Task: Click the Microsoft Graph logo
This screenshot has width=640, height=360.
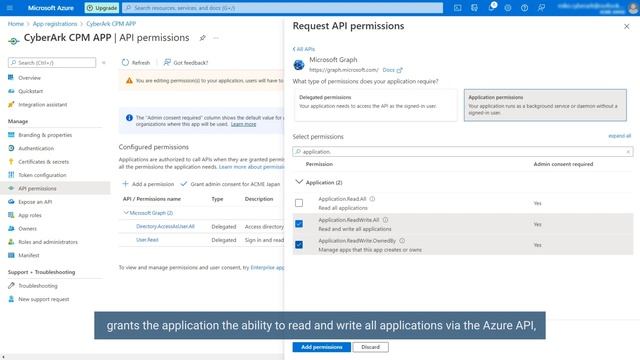Action: pyautogui.click(x=299, y=64)
